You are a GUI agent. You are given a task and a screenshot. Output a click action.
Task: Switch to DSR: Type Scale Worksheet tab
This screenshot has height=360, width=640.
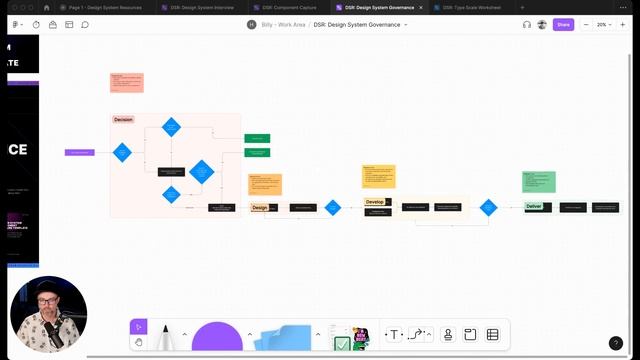click(x=468, y=7)
